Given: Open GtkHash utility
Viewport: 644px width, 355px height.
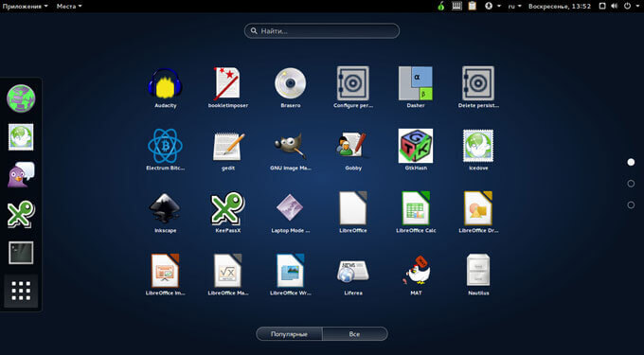Looking at the screenshot, I should point(416,151).
